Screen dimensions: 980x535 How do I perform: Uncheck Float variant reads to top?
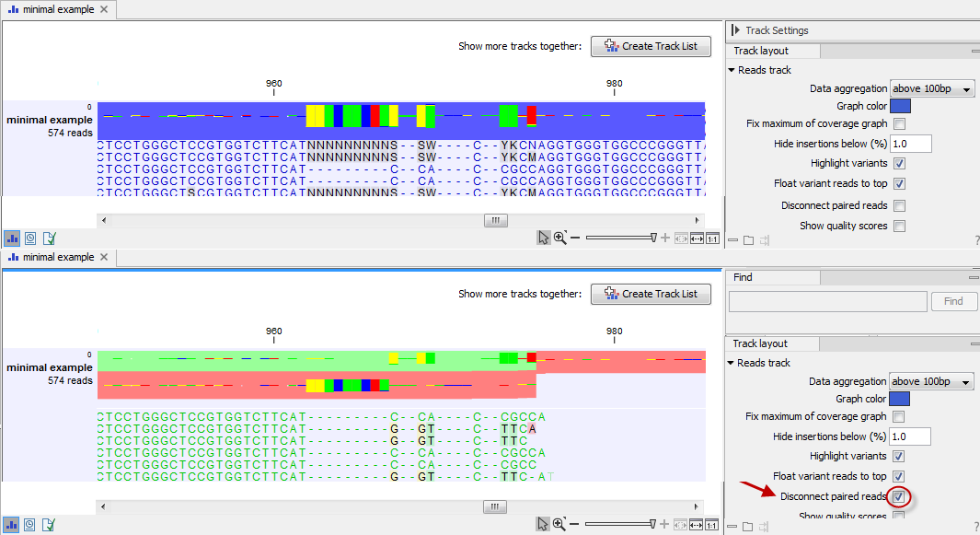(x=898, y=183)
